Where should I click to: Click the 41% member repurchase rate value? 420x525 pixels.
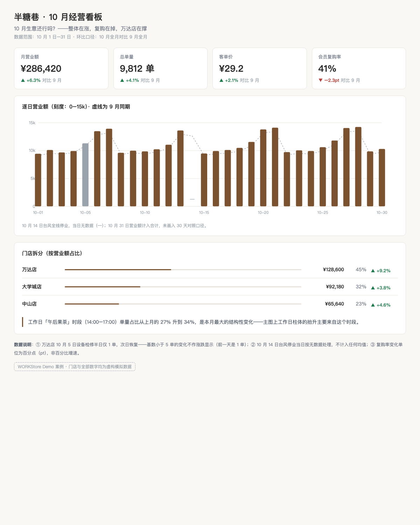click(327, 69)
